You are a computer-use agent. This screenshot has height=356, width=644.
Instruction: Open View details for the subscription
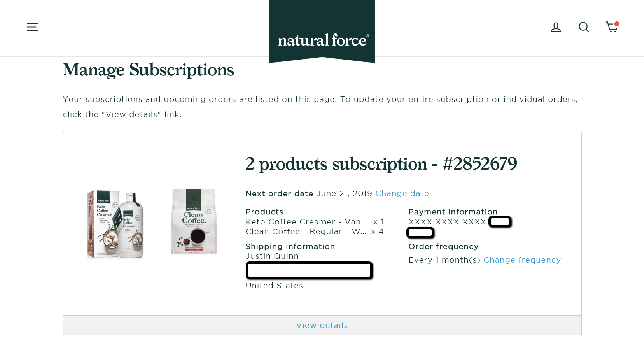(x=322, y=325)
